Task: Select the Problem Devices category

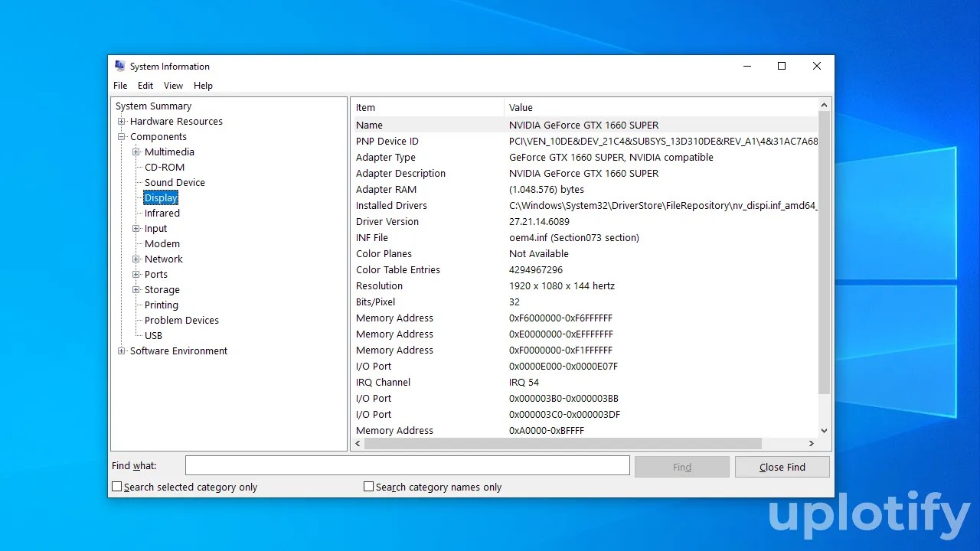Action: pos(181,321)
